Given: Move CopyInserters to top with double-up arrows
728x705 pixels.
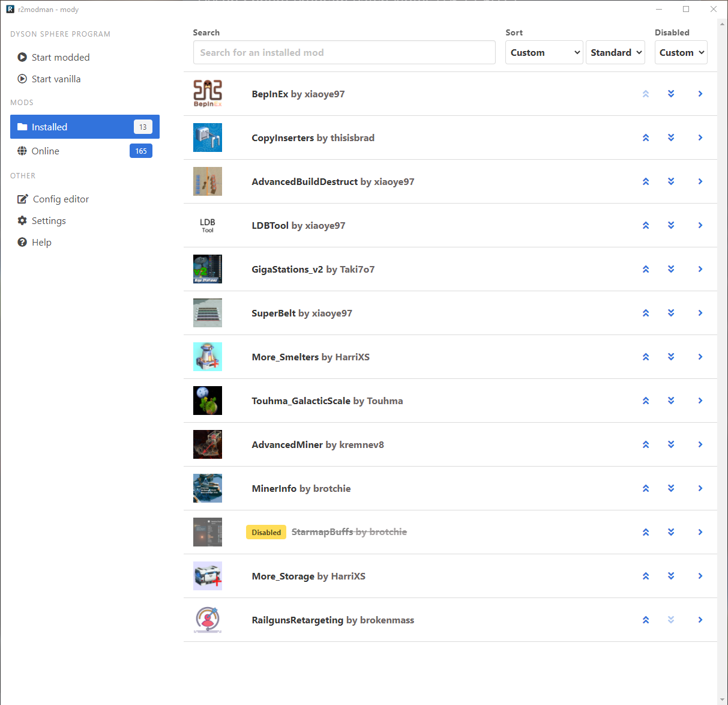Looking at the screenshot, I should coord(646,138).
